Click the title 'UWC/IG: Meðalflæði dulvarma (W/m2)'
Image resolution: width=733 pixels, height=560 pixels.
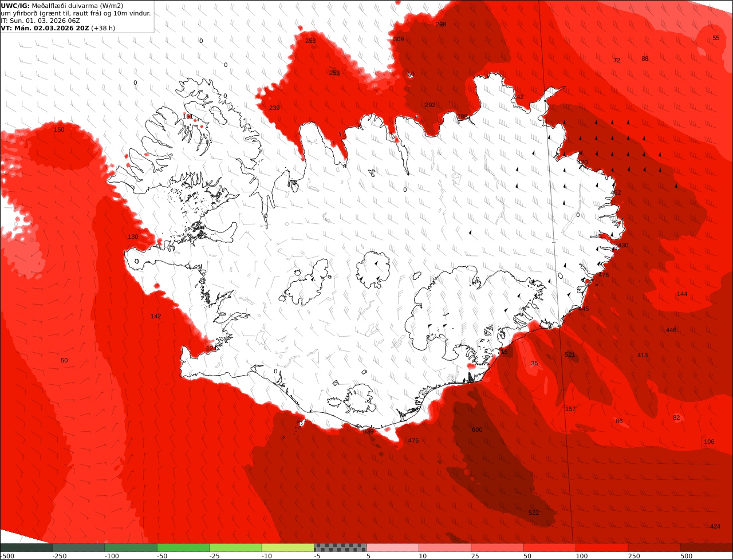pos(62,6)
